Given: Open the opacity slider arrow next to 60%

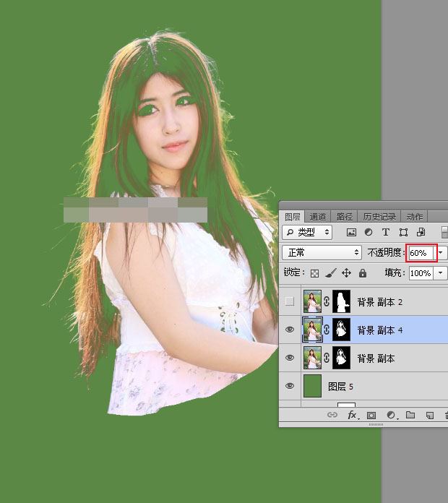Looking at the screenshot, I should point(441,253).
